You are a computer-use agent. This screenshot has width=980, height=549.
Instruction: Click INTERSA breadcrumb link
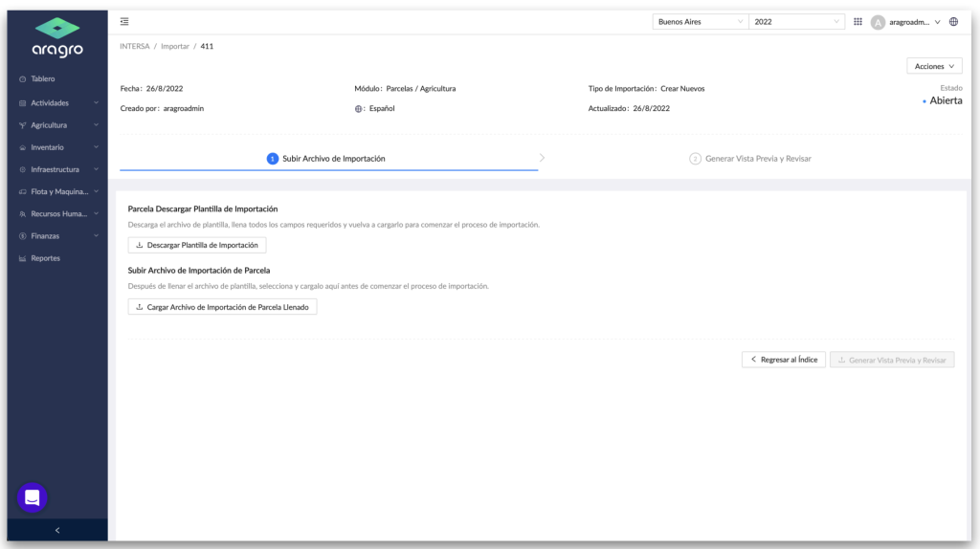(x=135, y=46)
